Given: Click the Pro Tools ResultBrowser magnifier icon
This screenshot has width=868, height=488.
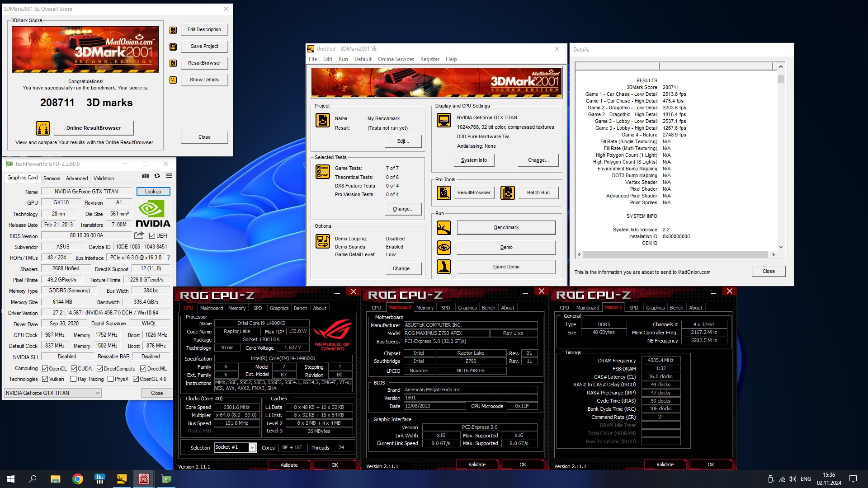Looking at the screenshot, I should [x=444, y=193].
